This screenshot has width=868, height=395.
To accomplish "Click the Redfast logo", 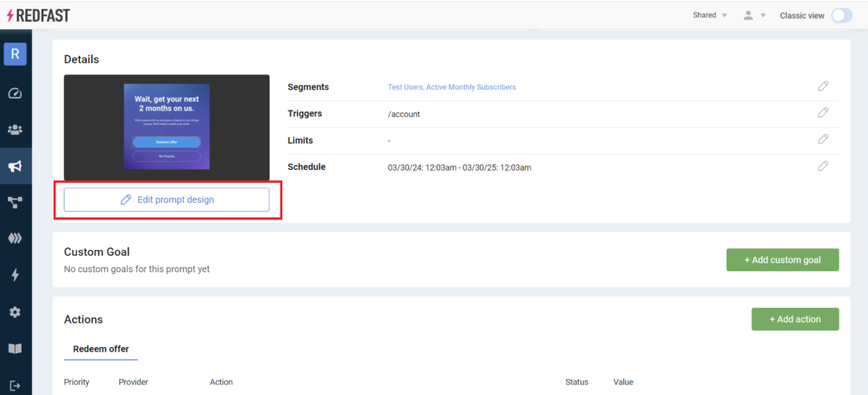I will 38,15.
